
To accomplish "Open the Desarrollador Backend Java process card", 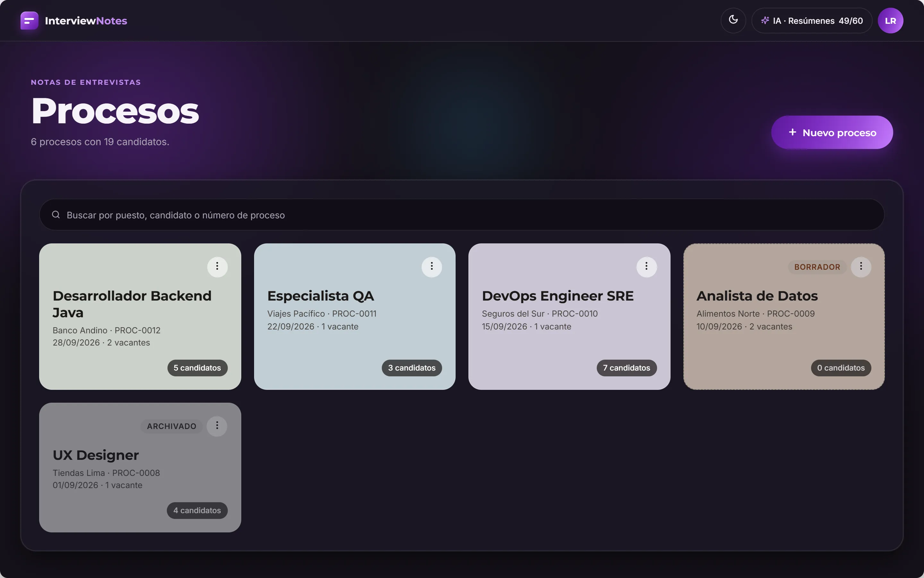I will pyautogui.click(x=140, y=317).
